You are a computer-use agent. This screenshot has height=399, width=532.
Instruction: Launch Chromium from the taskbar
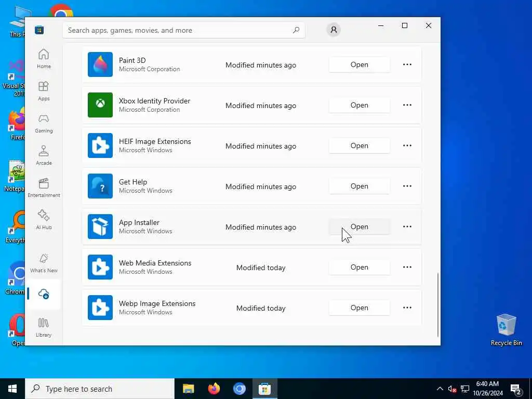click(x=239, y=389)
